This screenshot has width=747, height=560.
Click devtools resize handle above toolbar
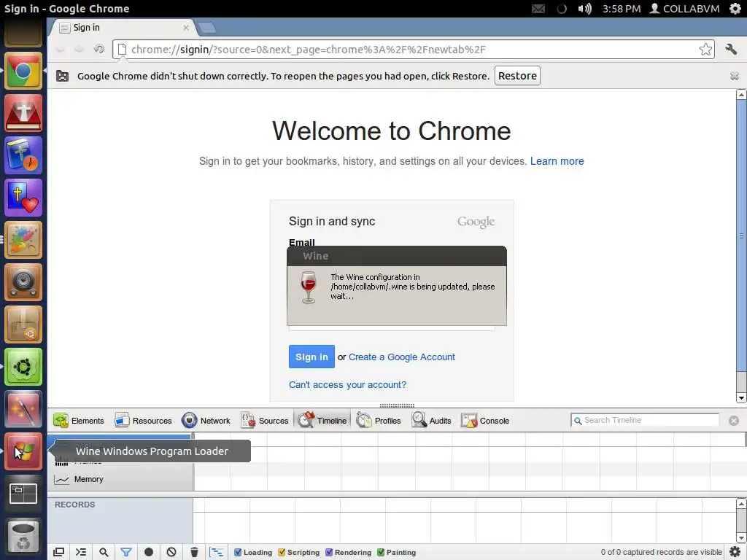[x=397, y=405]
